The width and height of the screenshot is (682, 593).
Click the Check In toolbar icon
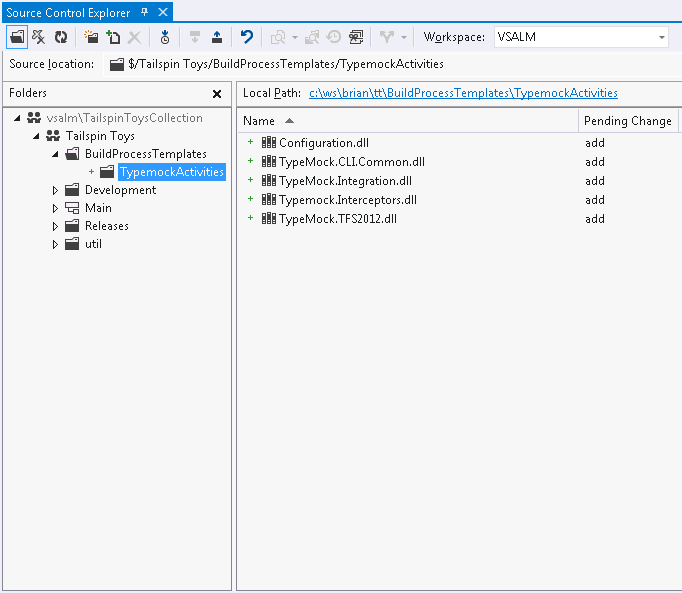[217, 37]
